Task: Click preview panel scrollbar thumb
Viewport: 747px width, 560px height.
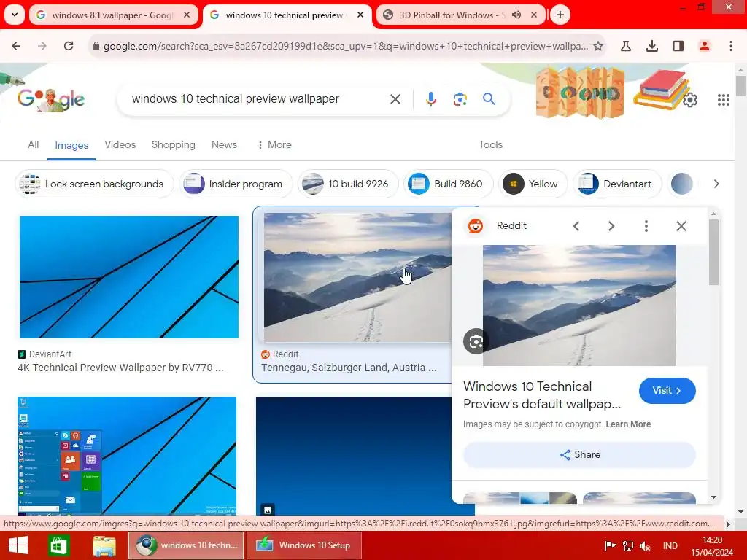Action: (x=713, y=252)
